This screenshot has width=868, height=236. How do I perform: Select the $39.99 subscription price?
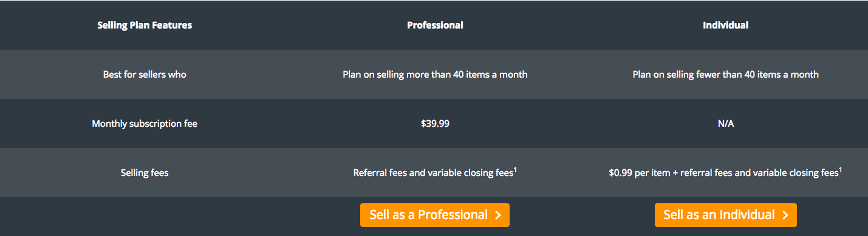(435, 124)
